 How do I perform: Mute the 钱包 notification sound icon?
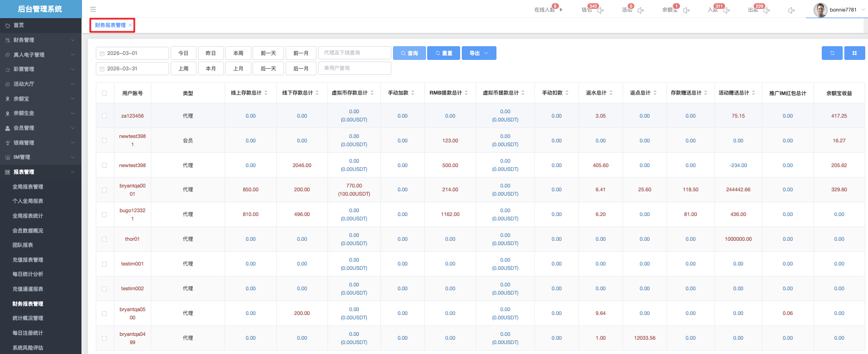point(600,10)
